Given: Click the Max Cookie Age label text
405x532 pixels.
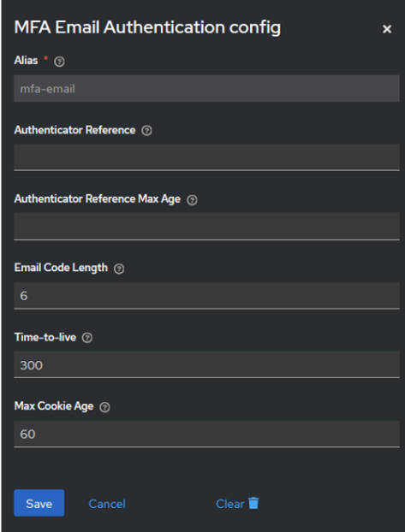Looking at the screenshot, I should pyautogui.click(x=54, y=406).
